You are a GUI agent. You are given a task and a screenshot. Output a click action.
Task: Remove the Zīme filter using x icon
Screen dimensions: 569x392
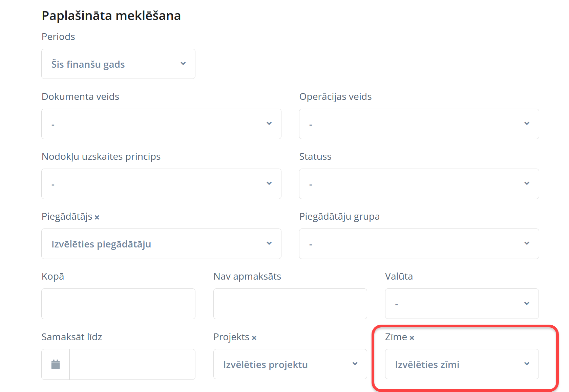click(x=412, y=338)
